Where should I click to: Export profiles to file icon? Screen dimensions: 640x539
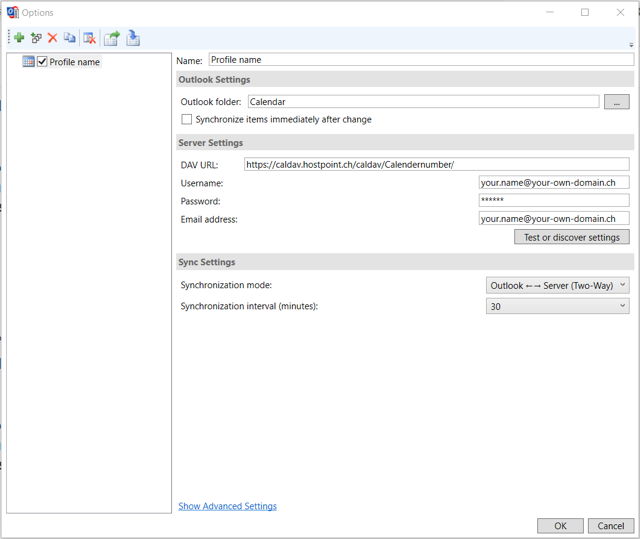[112, 38]
